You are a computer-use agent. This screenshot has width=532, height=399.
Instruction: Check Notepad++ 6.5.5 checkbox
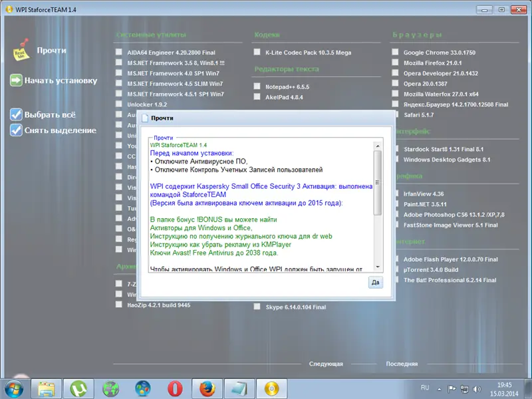(x=257, y=86)
